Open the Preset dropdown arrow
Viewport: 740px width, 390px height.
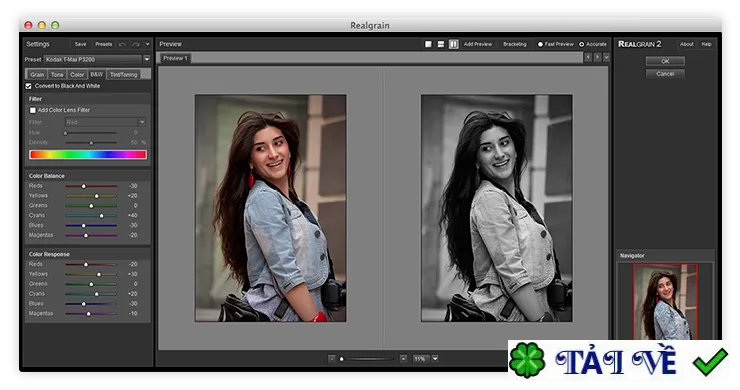pos(147,59)
